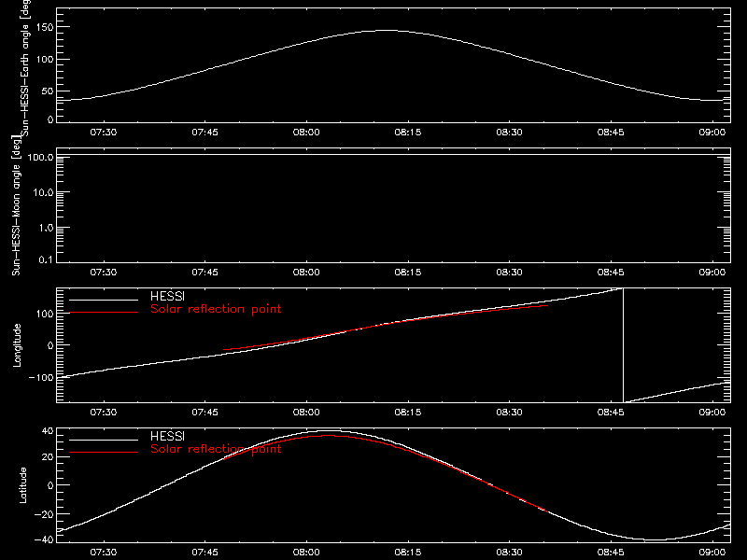Click HESSI legend label in Latitude plot

pyautogui.click(x=167, y=436)
